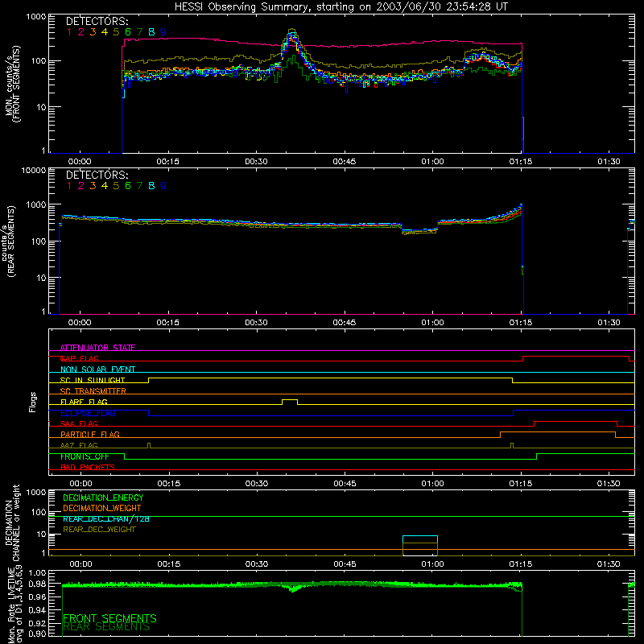The height and width of the screenshot is (644, 644).
Task: Select yellow detector 4 in front segments legend
Action: pyautogui.click(x=105, y=32)
